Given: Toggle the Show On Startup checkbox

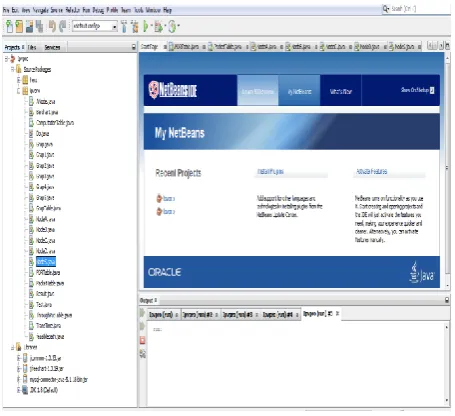Looking at the screenshot, I should [432, 90].
